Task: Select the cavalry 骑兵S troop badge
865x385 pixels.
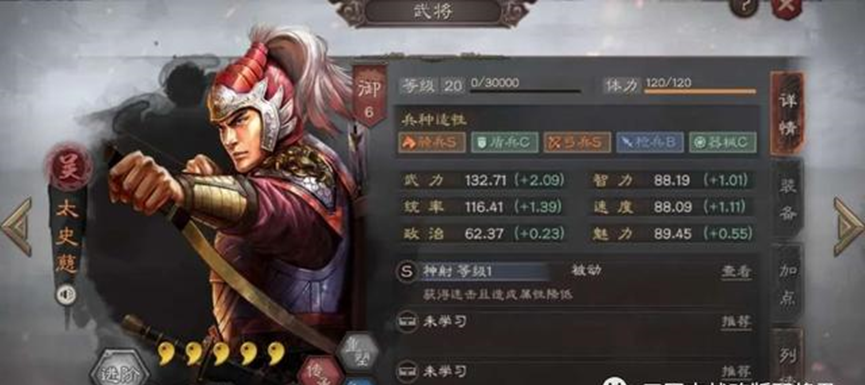Action: pos(432,142)
